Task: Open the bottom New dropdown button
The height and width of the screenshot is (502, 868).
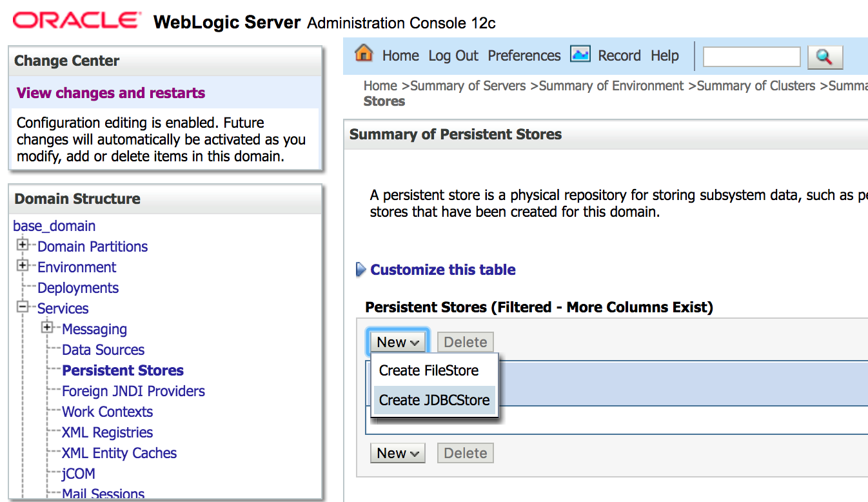Action: point(398,454)
